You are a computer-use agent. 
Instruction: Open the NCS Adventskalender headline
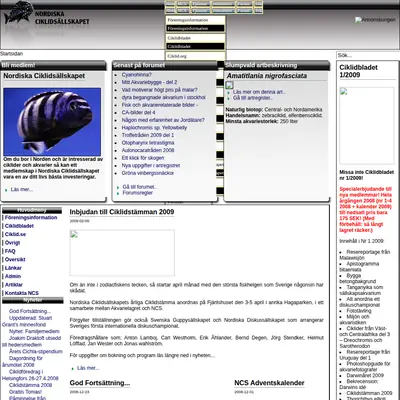click(x=269, y=383)
